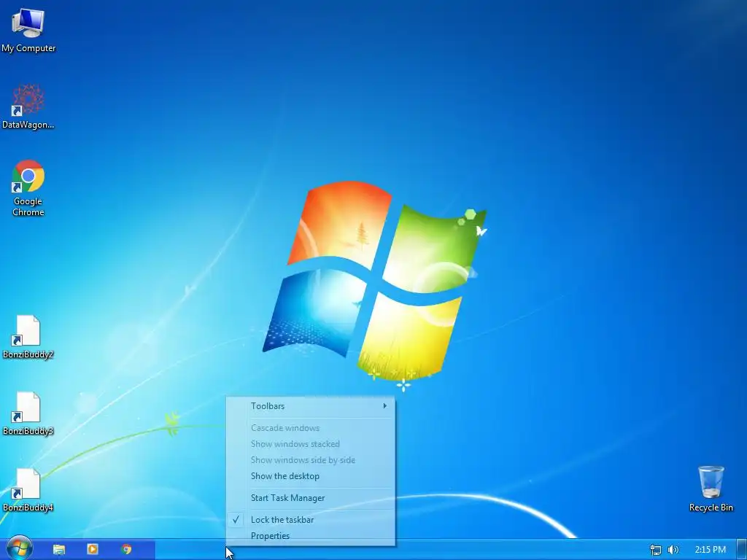Toggle Lock the taskbar checkmark
747x560 pixels.
(311, 520)
